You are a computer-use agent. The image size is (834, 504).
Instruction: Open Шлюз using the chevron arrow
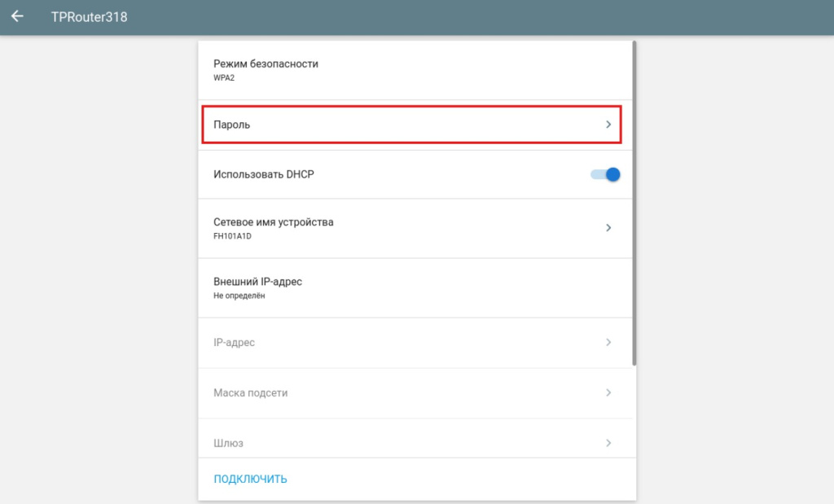608,443
